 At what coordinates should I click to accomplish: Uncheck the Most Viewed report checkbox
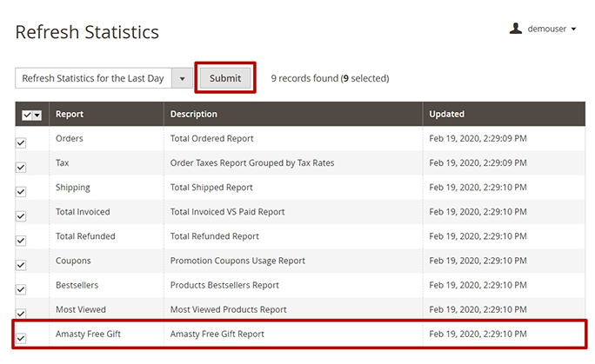pyautogui.click(x=21, y=314)
